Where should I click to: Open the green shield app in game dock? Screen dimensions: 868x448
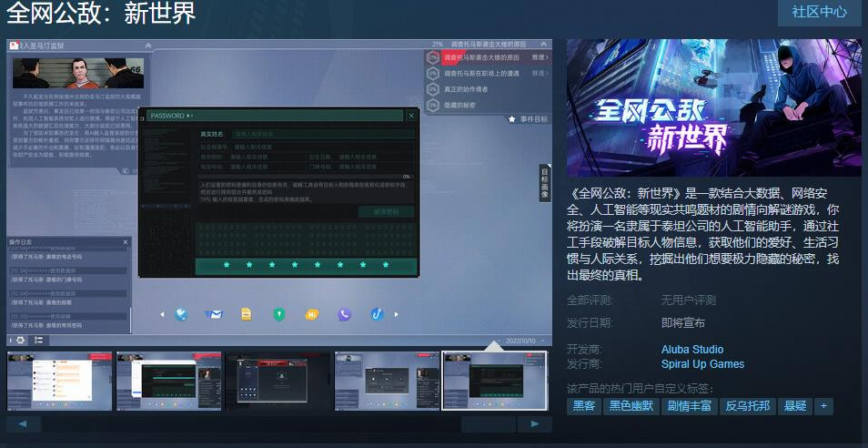click(279, 314)
